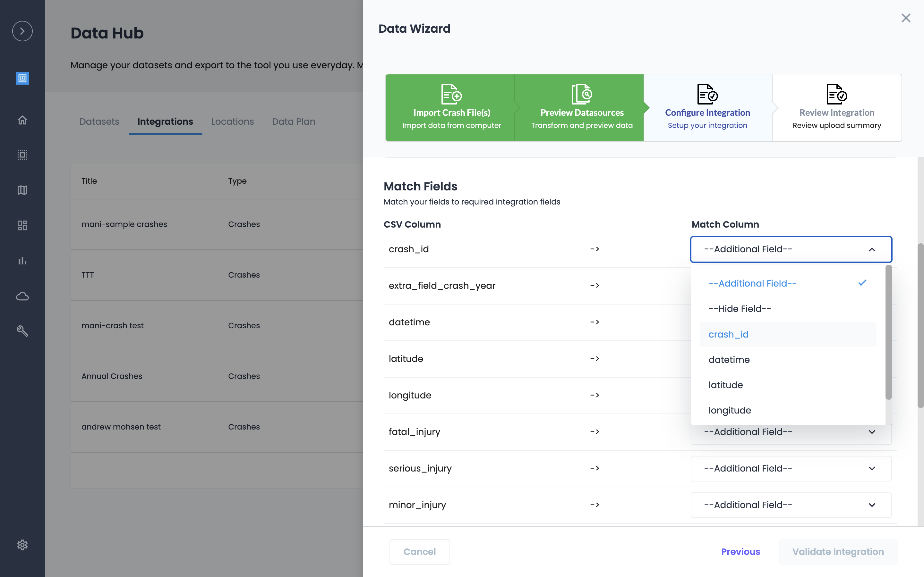Open minor_injury match column dropdown
Image resolution: width=924 pixels, height=577 pixels.
click(791, 505)
